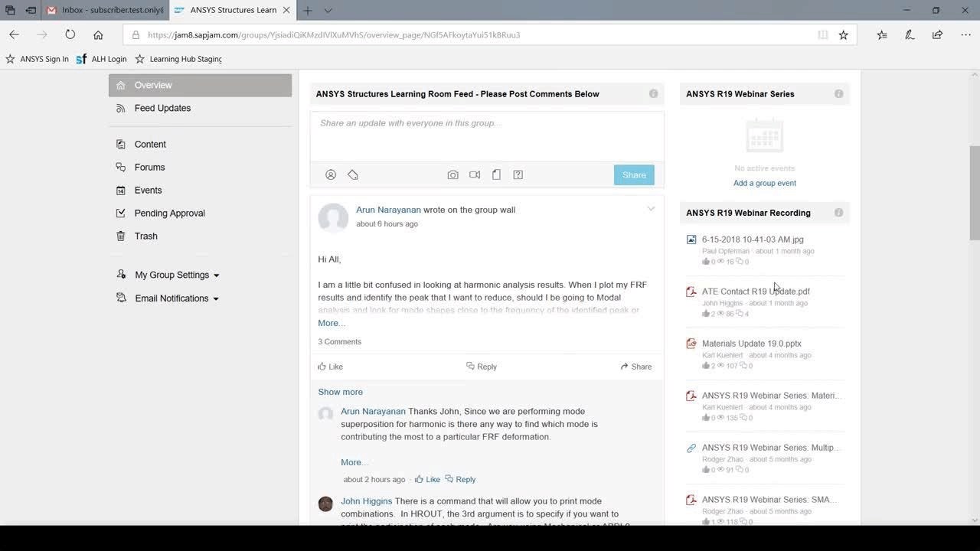Click the browser share icon
The height and width of the screenshot is (551, 980).
click(937, 34)
